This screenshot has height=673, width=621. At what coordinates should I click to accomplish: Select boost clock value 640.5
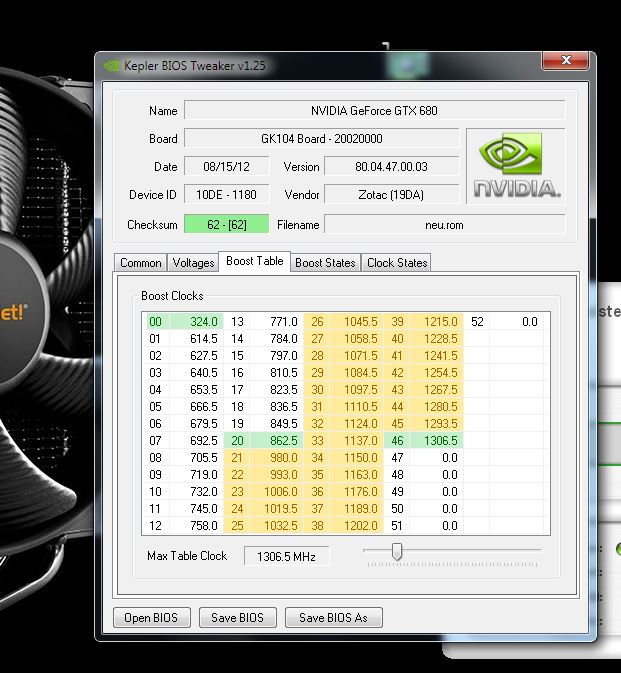197,373
